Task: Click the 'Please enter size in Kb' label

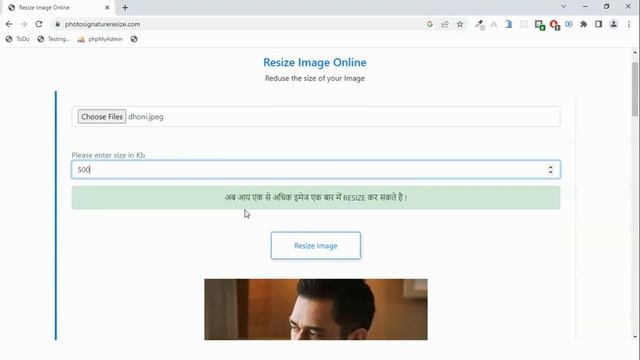Action: [108, 155]
